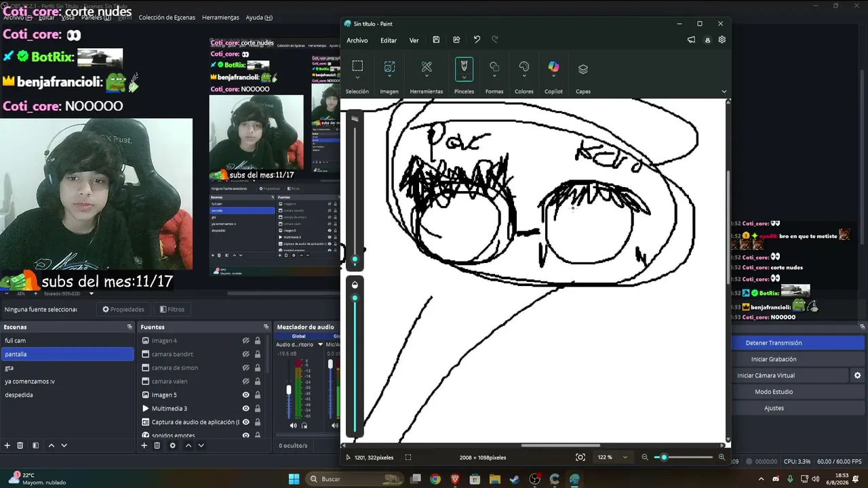Open virtual camera settings gear in OBS

click(858, 375)
